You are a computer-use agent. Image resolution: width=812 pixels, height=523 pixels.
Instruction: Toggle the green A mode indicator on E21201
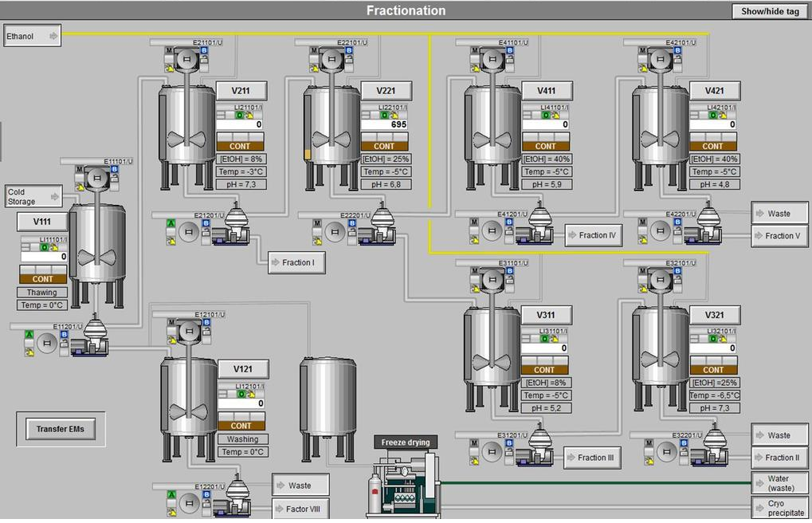pyautogui.click(x=171, y=222)
